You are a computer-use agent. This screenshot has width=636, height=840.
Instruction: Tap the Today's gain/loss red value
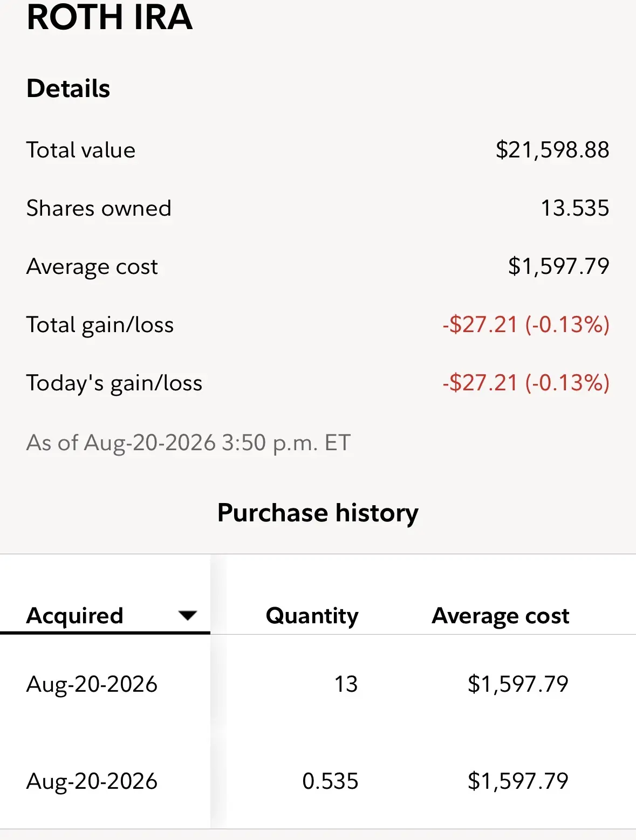(x=526, y=382)
